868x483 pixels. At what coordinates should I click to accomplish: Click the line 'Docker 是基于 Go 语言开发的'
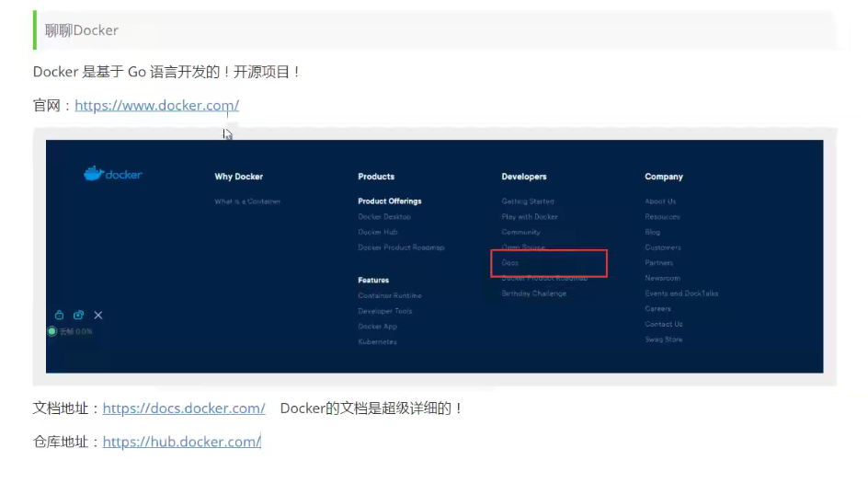pos(126,72)
